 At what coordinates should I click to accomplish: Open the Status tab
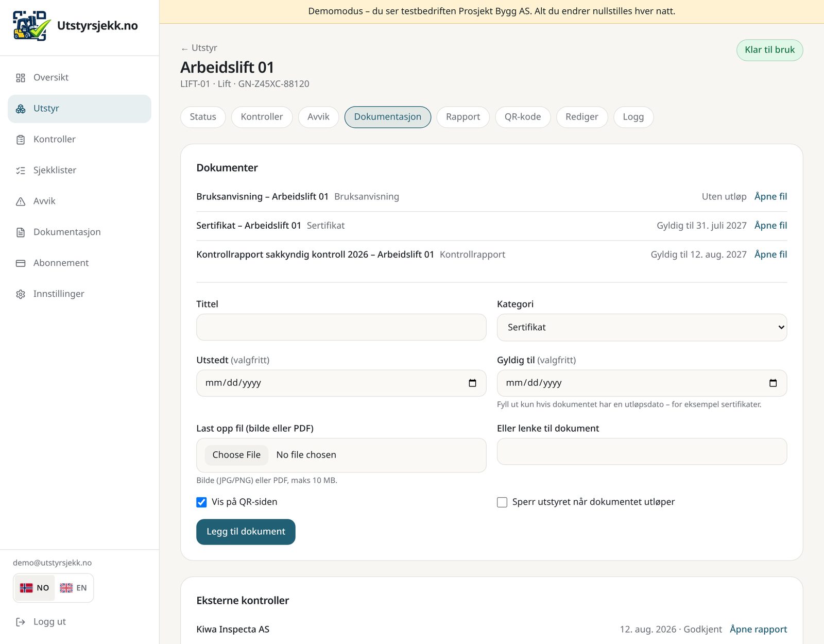tap(203, 117)
